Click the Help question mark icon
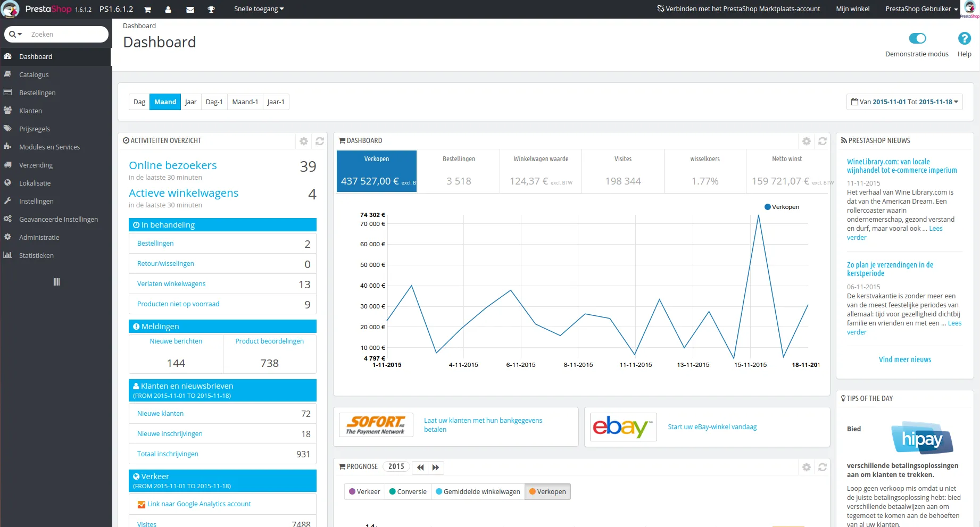 [x=964, y=38]
